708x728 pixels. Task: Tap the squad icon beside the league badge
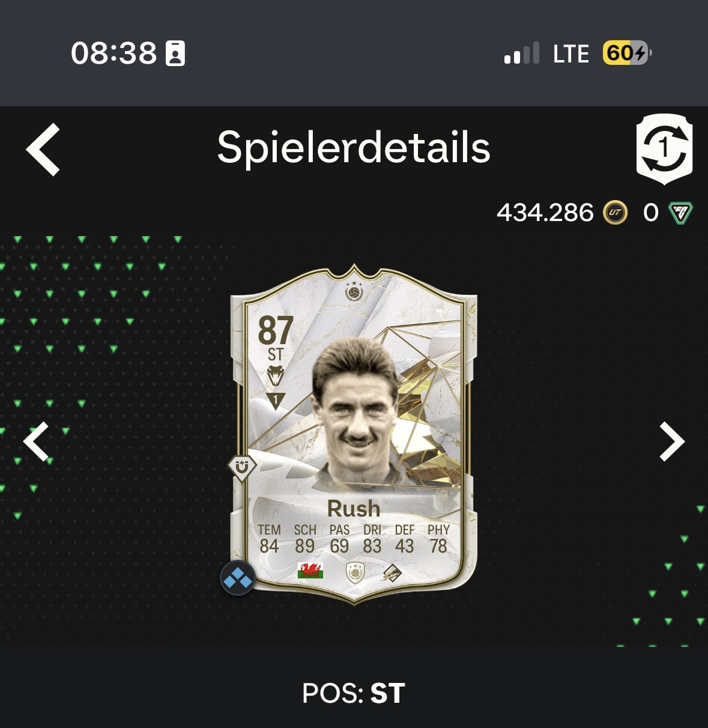coord(393,572)
